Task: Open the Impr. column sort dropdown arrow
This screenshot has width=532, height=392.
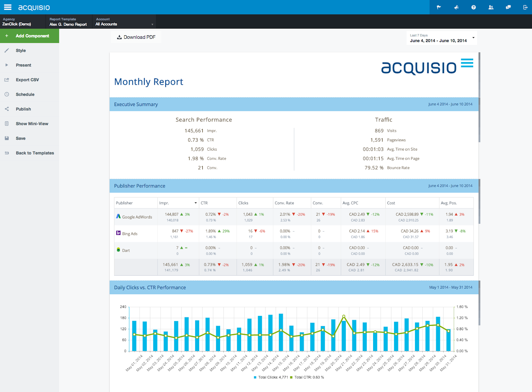Action: coord(196,203)
